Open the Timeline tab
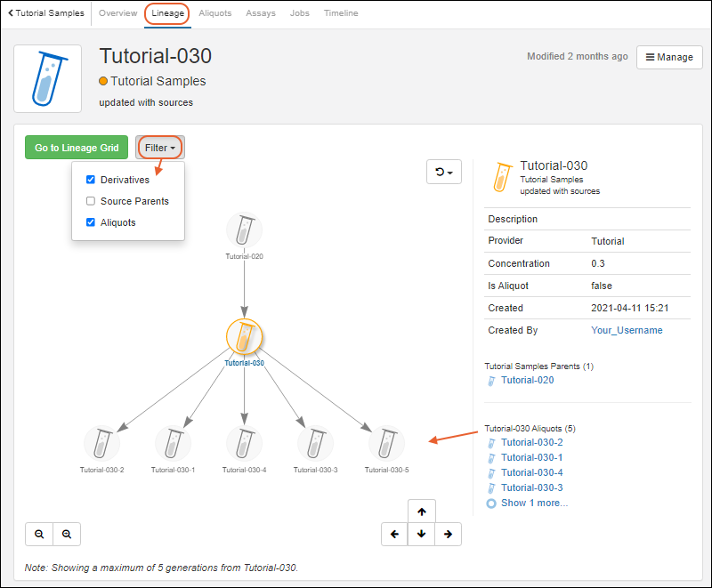Screen dimensions: 712x588 [x=341, y=13]
